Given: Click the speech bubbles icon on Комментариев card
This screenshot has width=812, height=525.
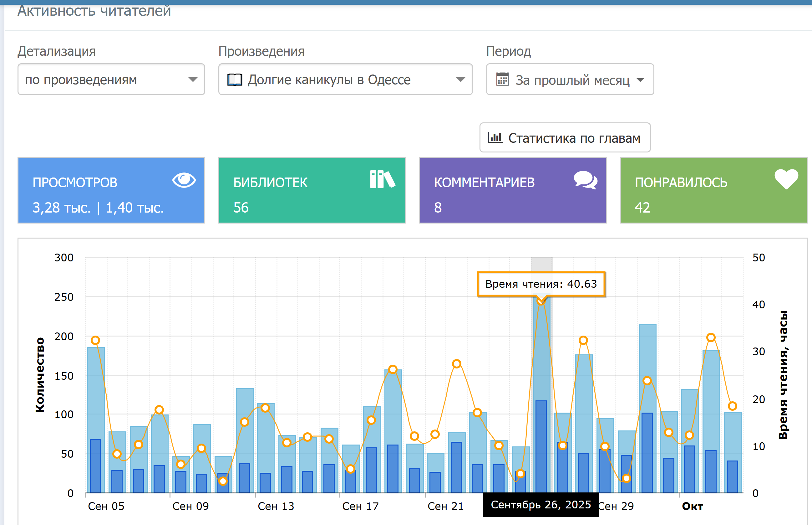Looking at the screenshot, I should [x=585, y=180].
